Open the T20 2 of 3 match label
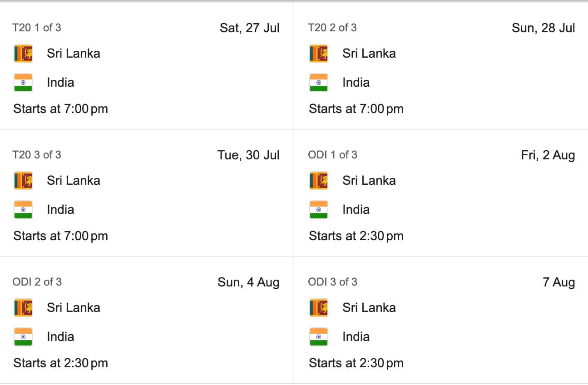Viewport: 588px width, 385px height. click(332, 28)
